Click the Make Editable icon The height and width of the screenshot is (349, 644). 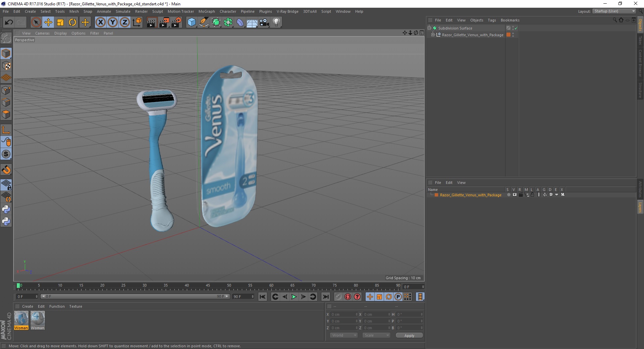tap(6, 39)
